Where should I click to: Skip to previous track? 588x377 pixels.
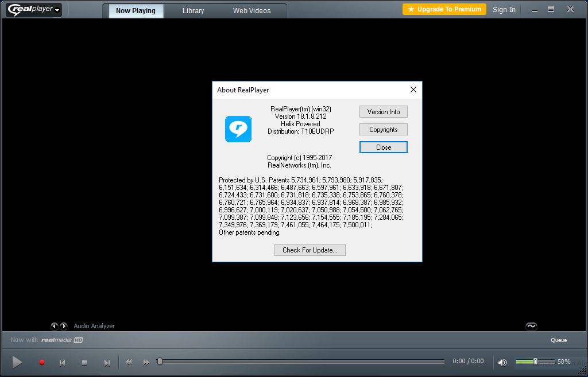(x=62, y=363)
